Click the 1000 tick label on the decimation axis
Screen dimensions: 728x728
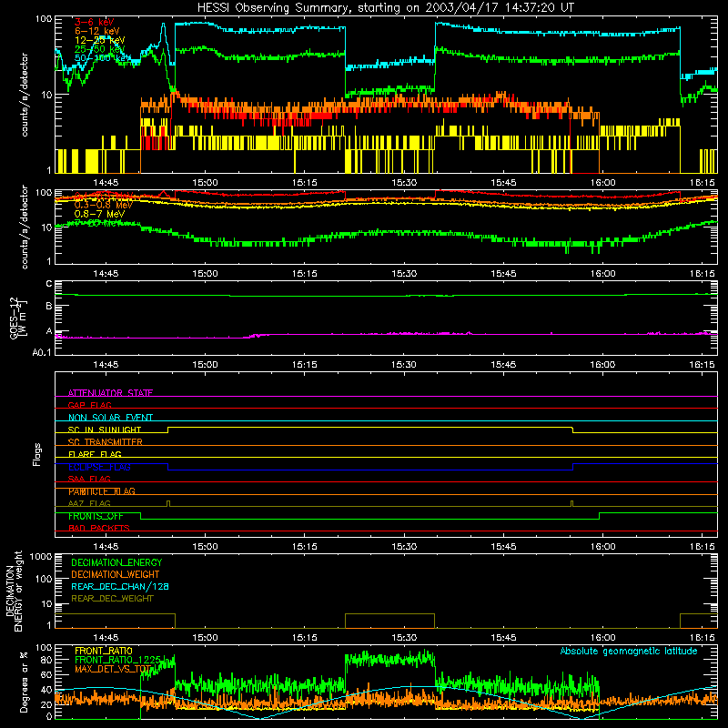[41, 556]
